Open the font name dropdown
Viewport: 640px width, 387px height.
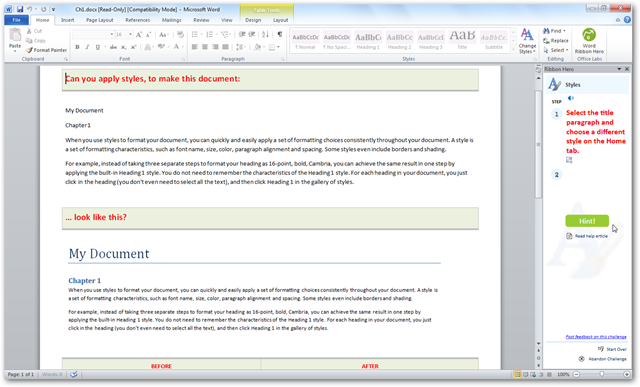pos(111,35)
